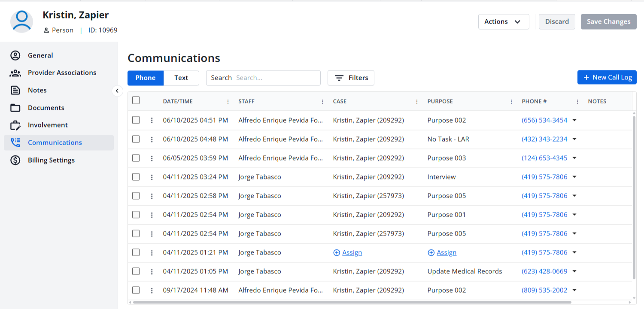Open row menu for 06/10/2025 04:48 PM

(152, 139)
